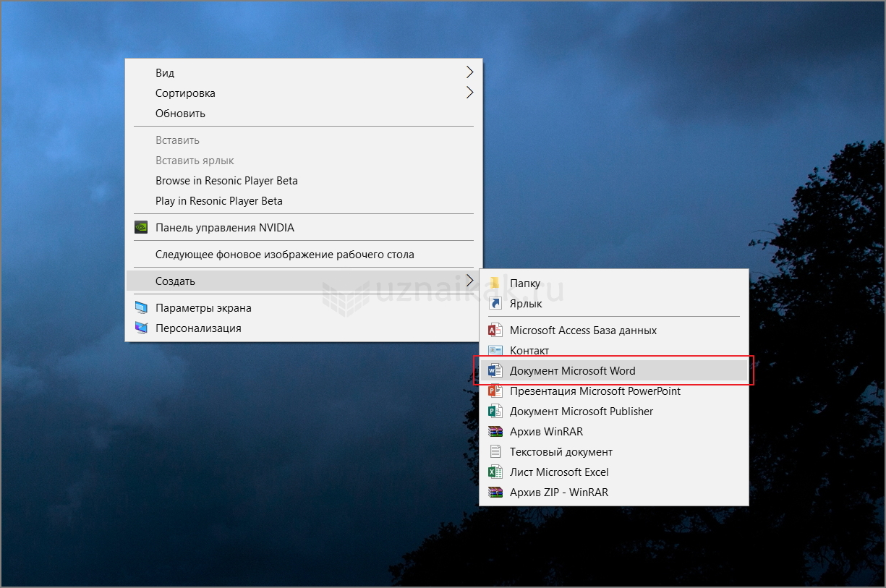Expand the Сортировка submenu arrow

(469, 93)
